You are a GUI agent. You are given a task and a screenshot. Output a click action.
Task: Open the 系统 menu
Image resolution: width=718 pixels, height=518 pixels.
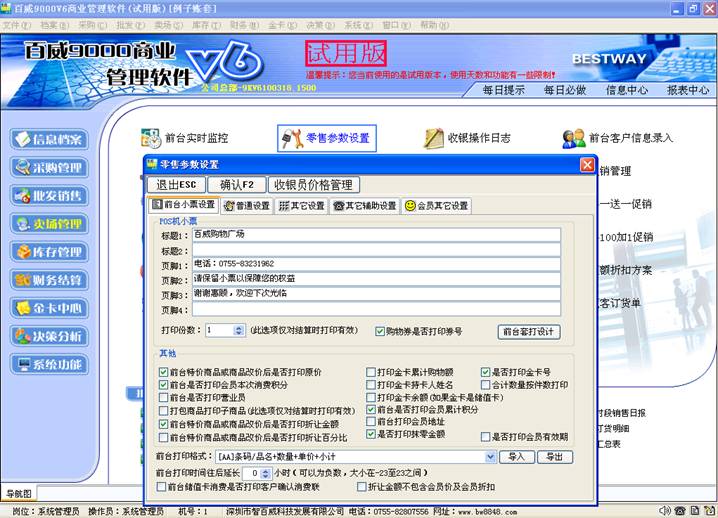(359, 25)
